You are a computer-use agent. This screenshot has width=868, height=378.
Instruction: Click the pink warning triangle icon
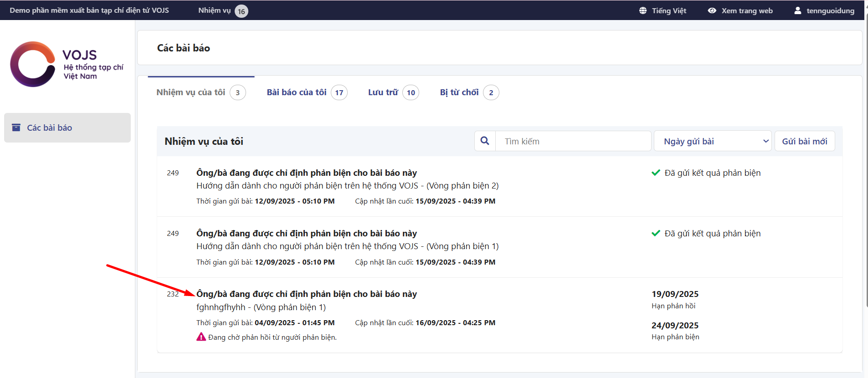[x=201, y=337]
